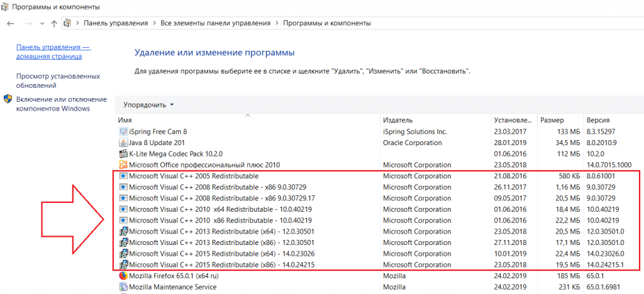Image resolution: width=644 pixels, height=294 pixels.
Task: Click the iSpring Free Cam 8 icon
Action: point(123,132)
